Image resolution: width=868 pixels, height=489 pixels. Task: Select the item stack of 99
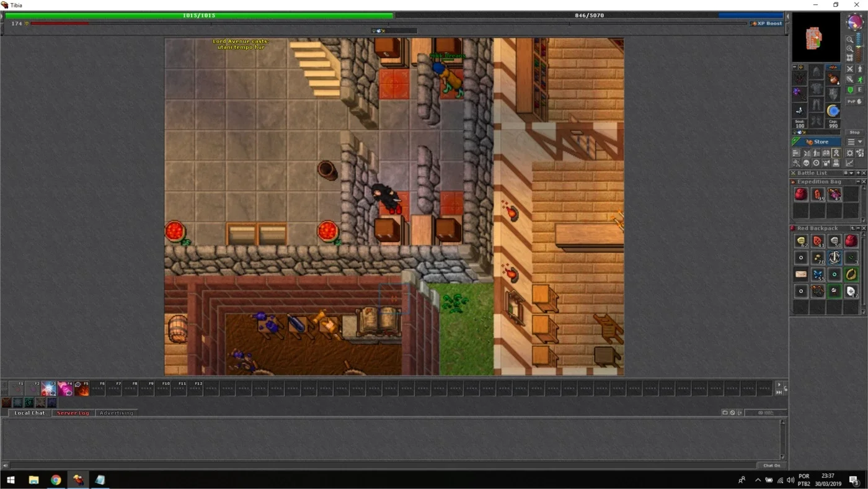pos(818,194)
